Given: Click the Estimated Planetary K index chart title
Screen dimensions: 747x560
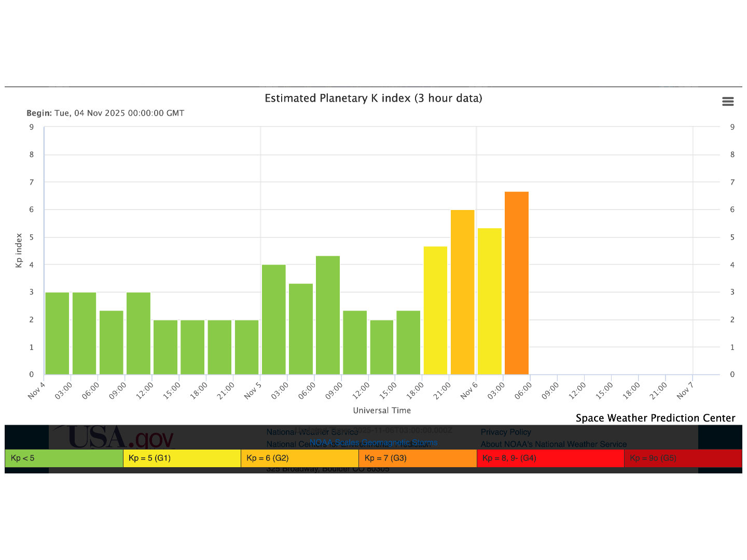Looking at the screenshot, I should pos(374,98).
